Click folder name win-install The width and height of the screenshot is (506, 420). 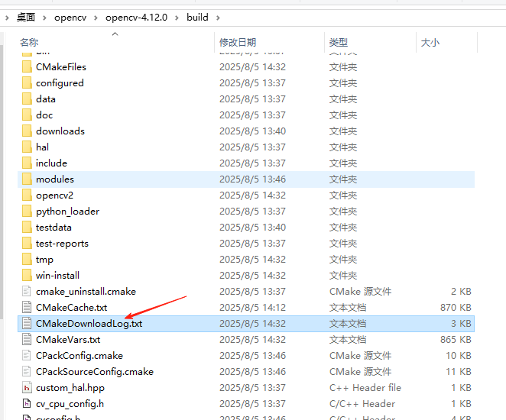(57, 275)
